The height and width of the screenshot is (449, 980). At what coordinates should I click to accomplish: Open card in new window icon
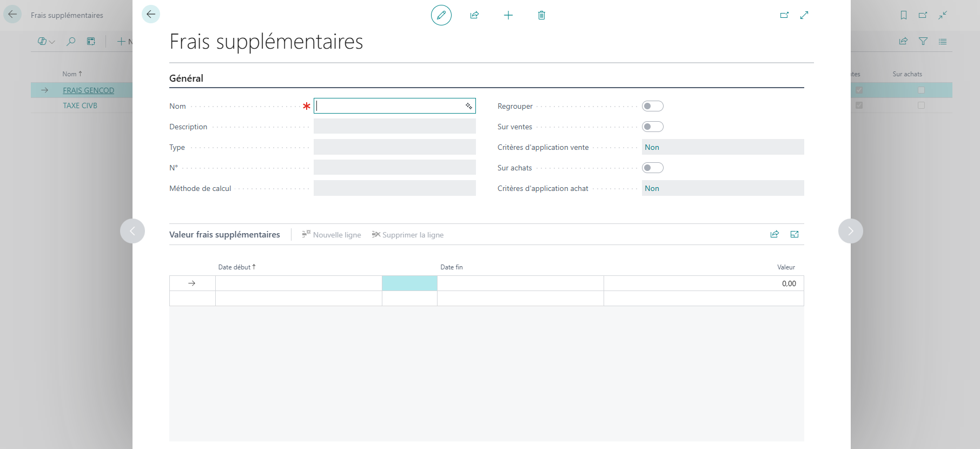tap(784, 15)
